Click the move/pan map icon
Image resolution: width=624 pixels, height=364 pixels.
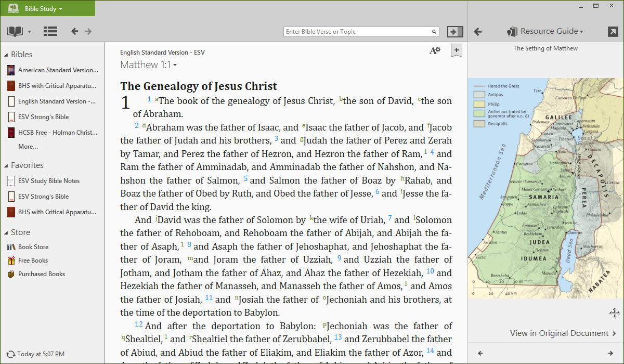614,313
